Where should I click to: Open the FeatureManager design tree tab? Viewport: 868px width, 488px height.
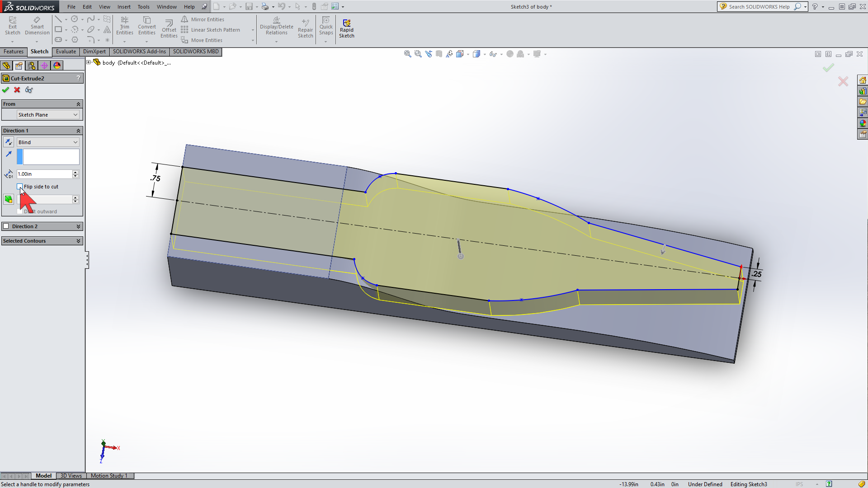[6, 66]
